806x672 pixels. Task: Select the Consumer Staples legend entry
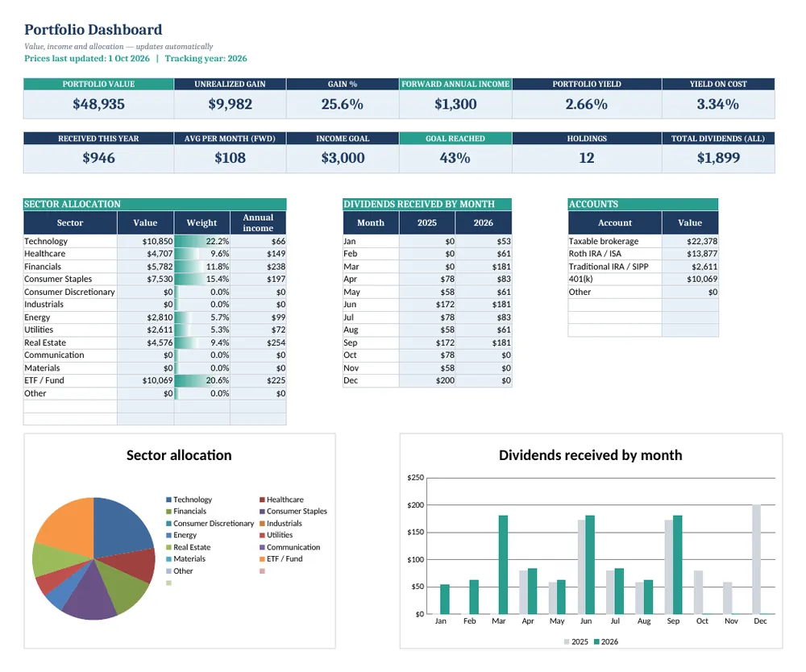click(293, 512)
